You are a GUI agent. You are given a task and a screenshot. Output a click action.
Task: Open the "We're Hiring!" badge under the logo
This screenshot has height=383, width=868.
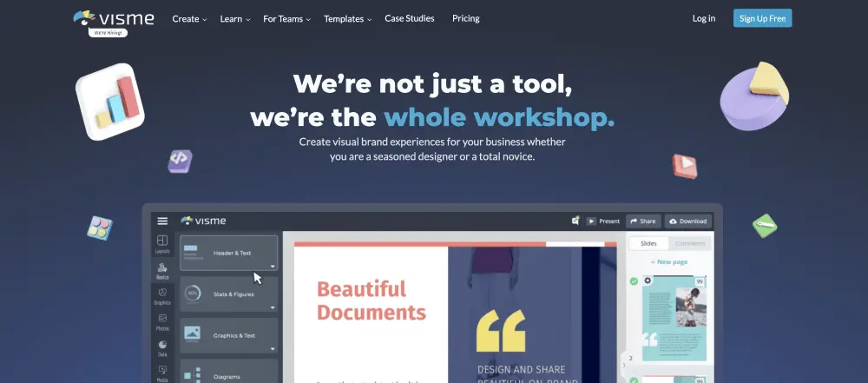108,33
